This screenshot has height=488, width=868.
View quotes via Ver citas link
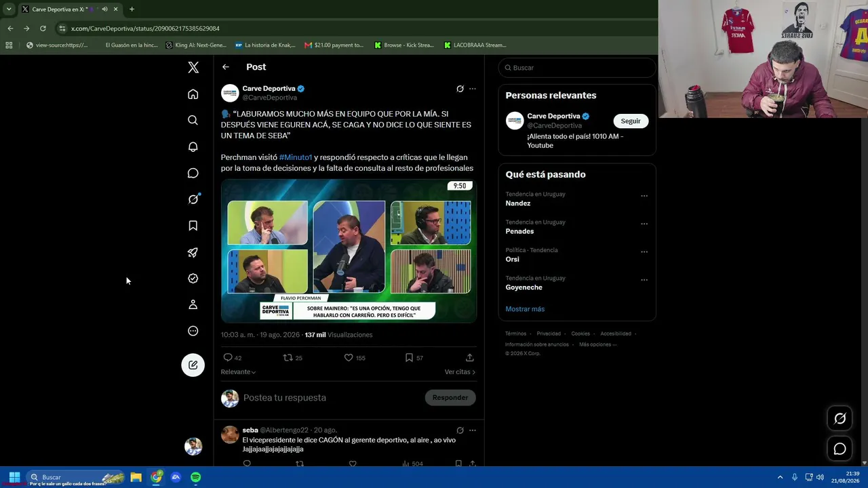click(460, 372)
